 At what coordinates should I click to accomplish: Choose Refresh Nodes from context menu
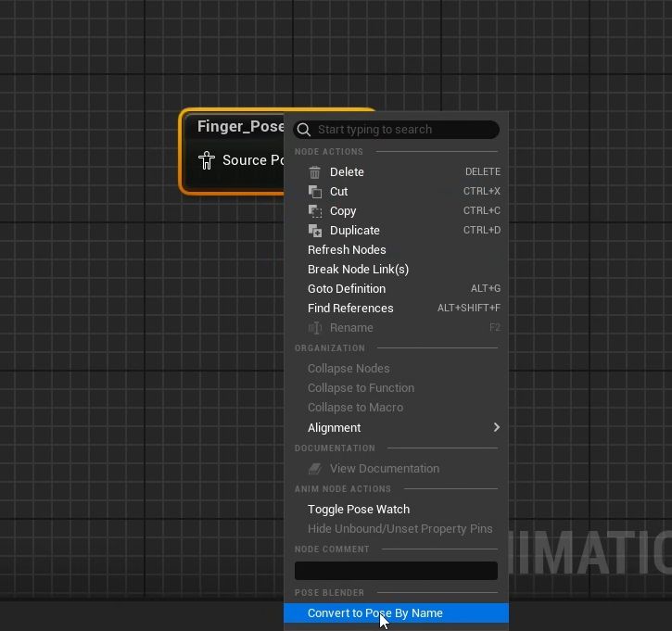pos(397,250)
